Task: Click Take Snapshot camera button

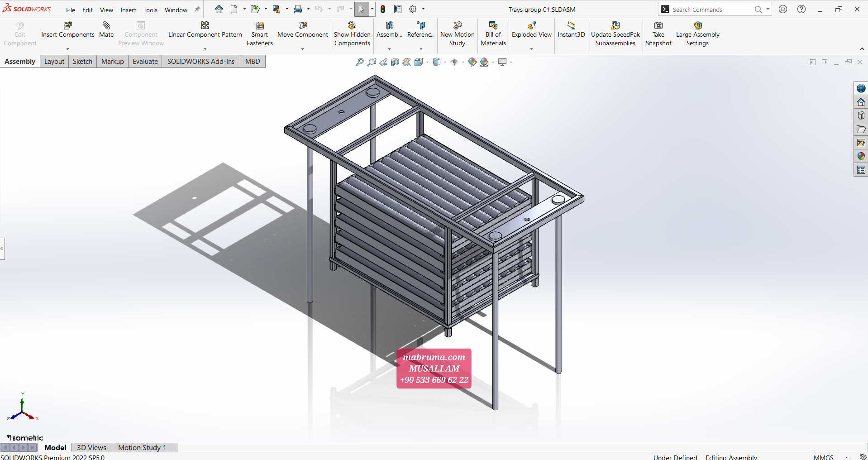Action: pos(658,34)
